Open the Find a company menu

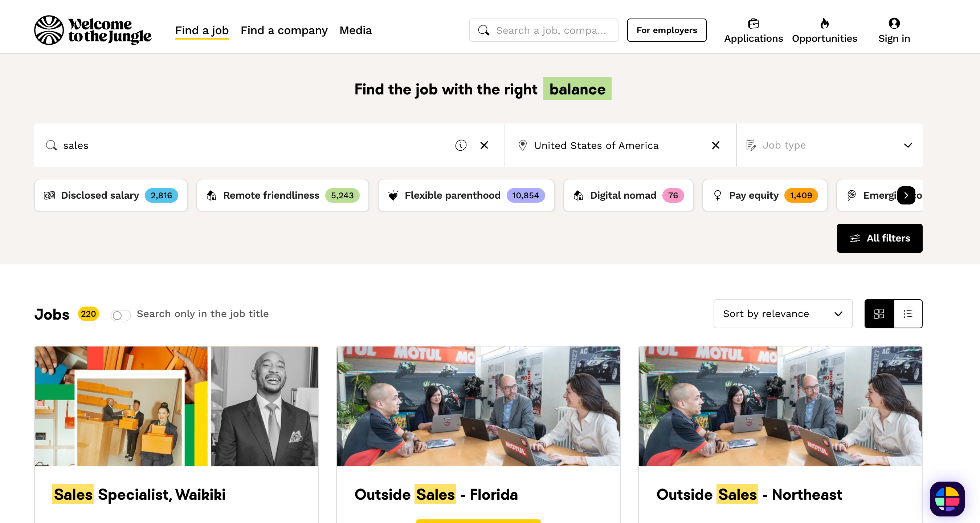(x=284, y=30)
